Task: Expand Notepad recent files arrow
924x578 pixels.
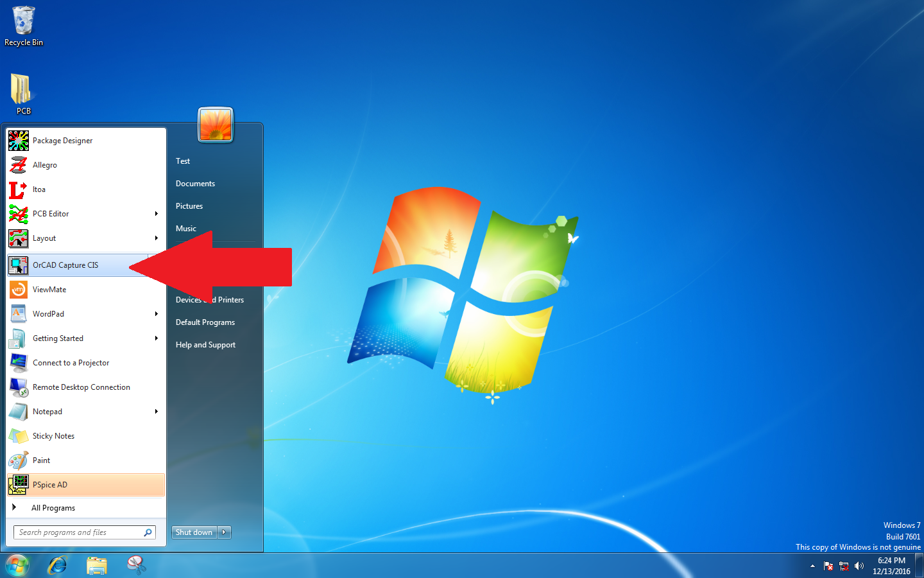Action: [157, 412]
